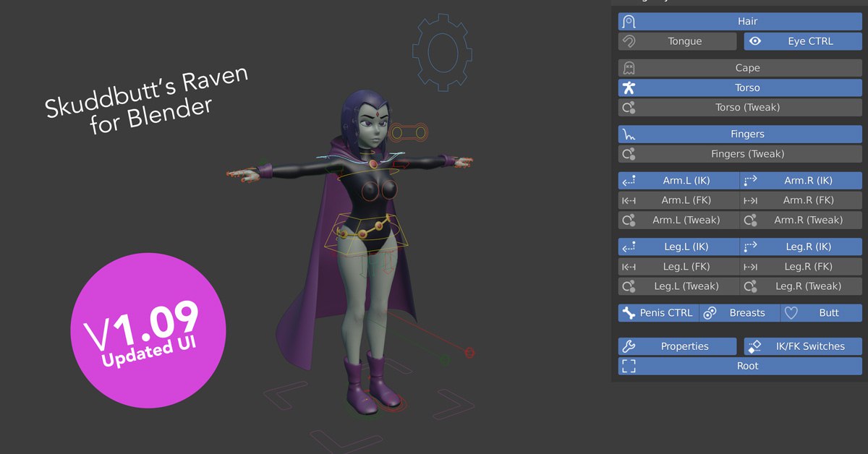Enable the Cape rig layer
The height and width of the screenshot is (454, 868).
(x=740, y=68)
